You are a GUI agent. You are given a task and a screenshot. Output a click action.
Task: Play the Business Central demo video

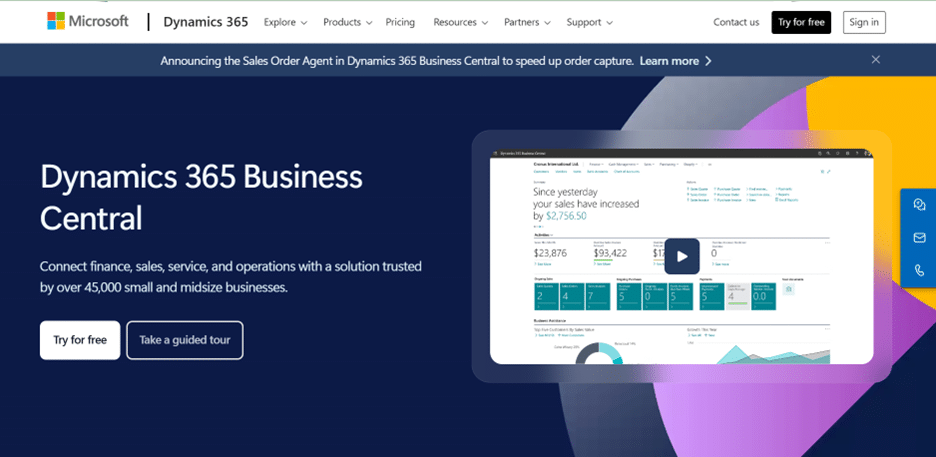pyautogui.click(x=682, y=256)
